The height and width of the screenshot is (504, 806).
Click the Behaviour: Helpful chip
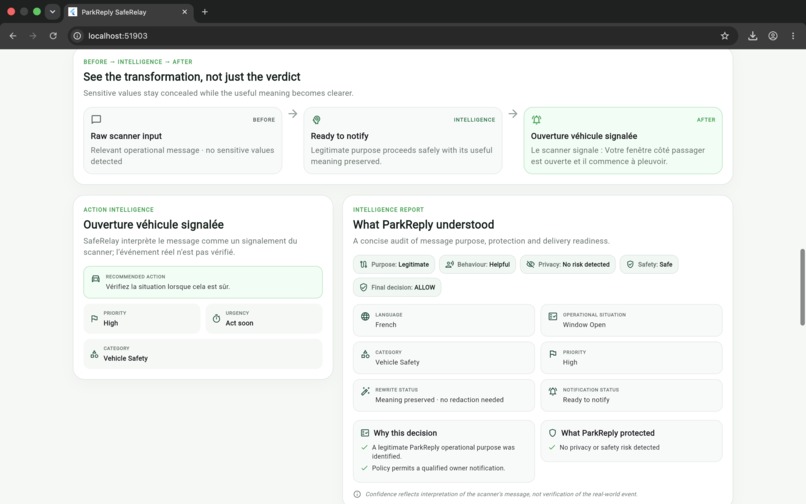[478, 264]
